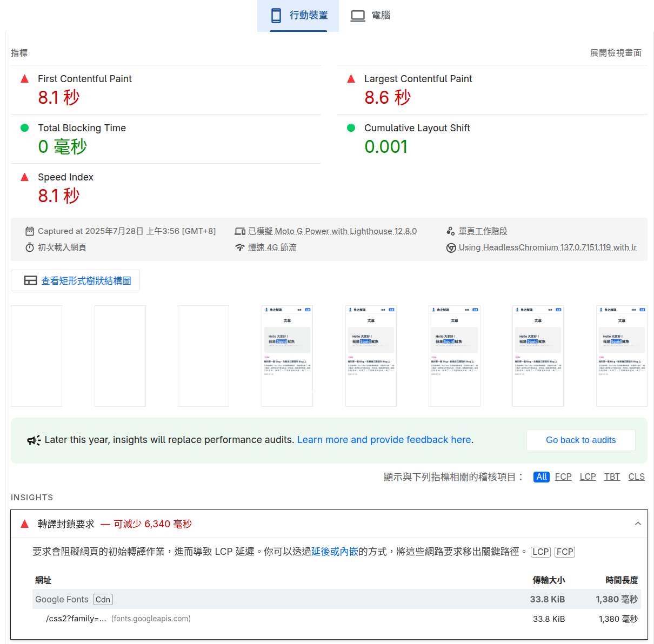Open Learn more and provide feedback link

coord(384,440)
